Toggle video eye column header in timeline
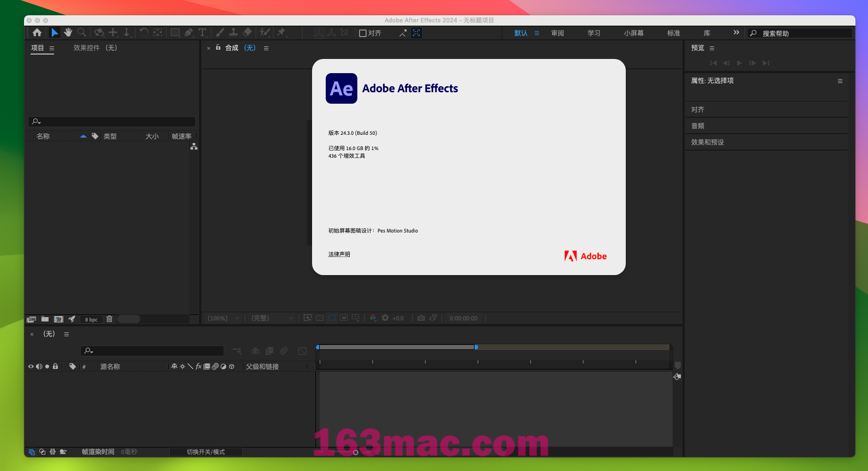 coord(31,367)
